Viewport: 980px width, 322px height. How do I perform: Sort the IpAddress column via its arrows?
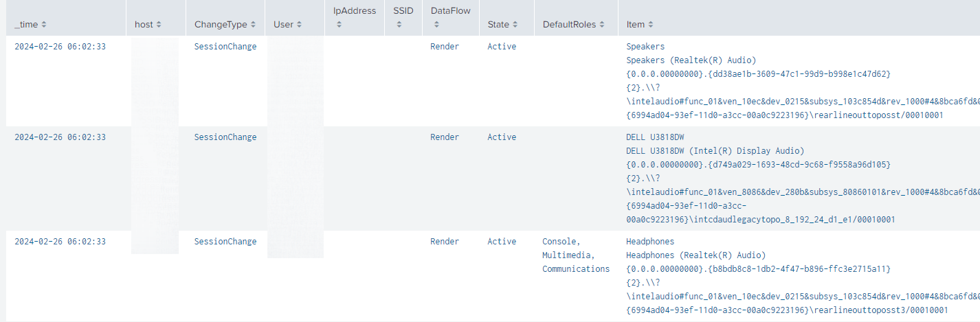(x=338, y=25)
